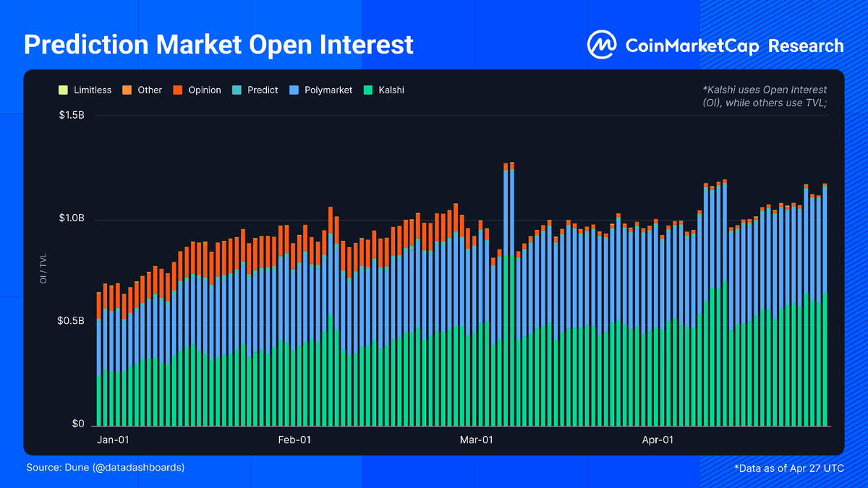This screenshot has height=488, width=868.
Task: Select the Polymarket legend label
Action: pos(328,90)
